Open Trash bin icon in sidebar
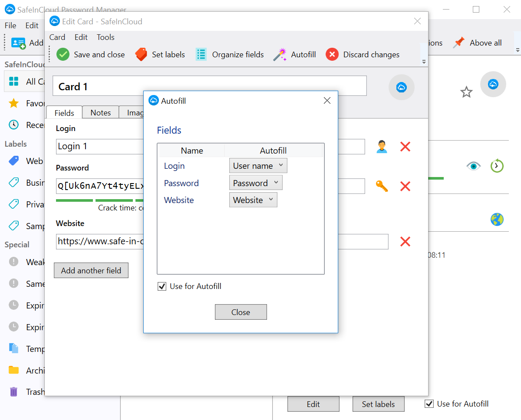 coord(14,392)
